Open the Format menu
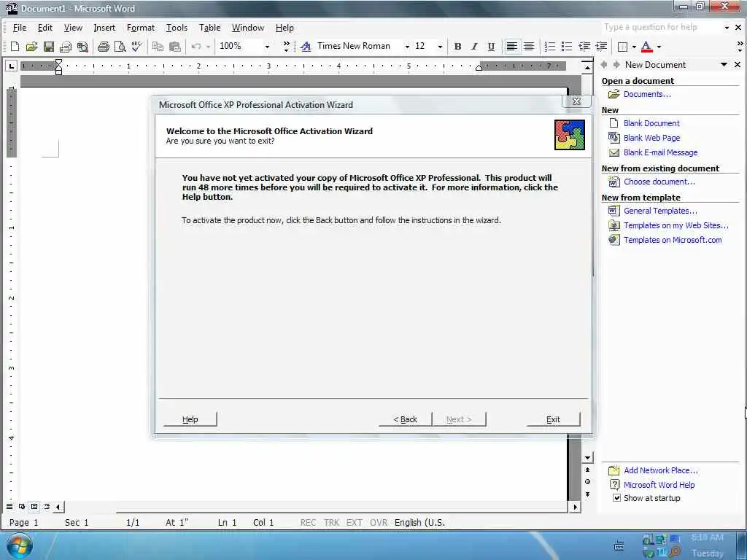747x560 pixels. 141,28
